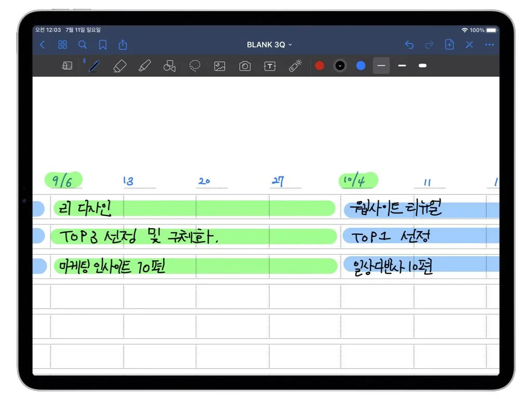
Task: Tap the highlighted 9/6 date header
Action: coord(63,180)
